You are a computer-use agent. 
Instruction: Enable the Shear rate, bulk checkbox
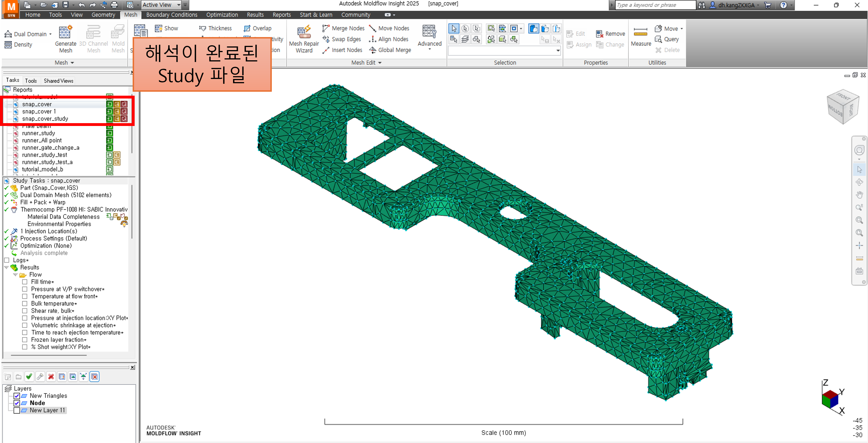pyautogui.click(x=25, y=311)
